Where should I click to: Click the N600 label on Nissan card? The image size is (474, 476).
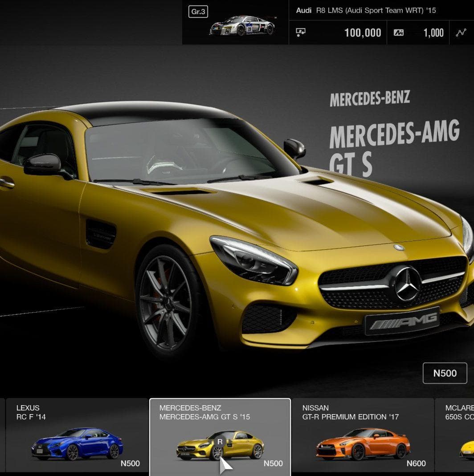(416, 464)
